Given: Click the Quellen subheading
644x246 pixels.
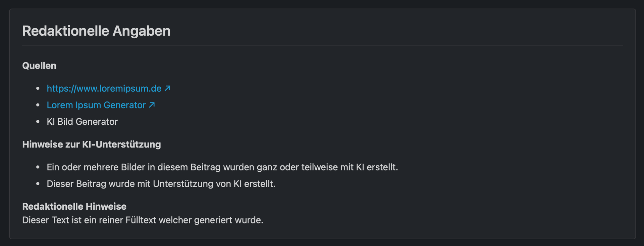Looking at the screenshot, I should tap(39, 66).
